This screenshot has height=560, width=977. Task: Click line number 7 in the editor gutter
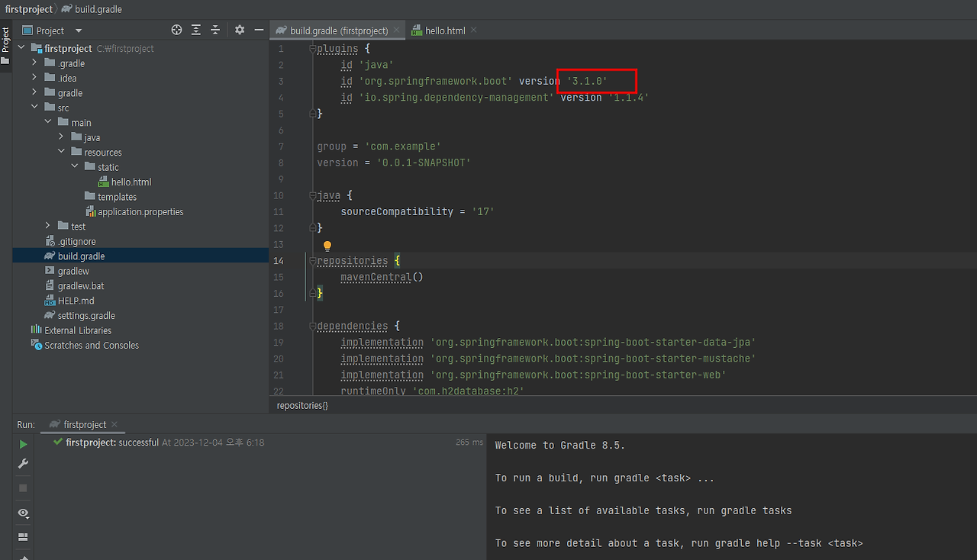(280, 146)
